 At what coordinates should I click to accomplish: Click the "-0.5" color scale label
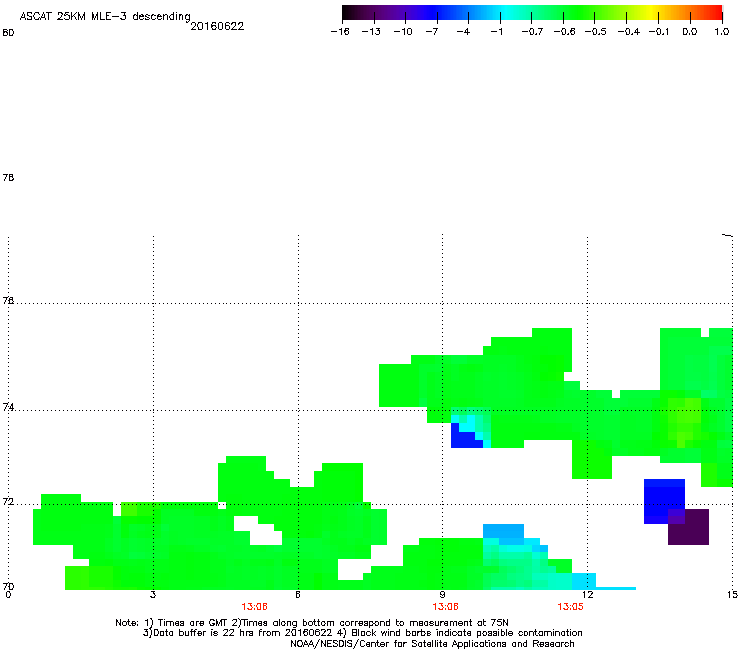click(596, 32)
